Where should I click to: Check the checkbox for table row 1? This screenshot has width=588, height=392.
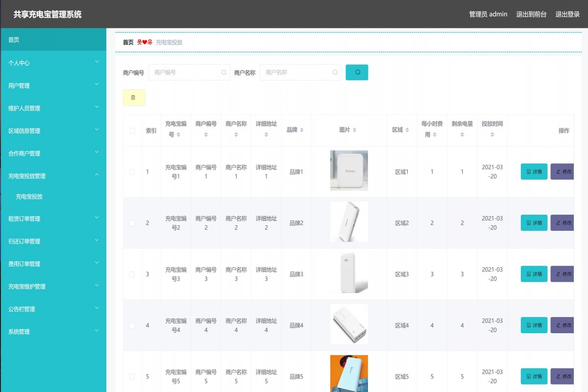point(131,172)
